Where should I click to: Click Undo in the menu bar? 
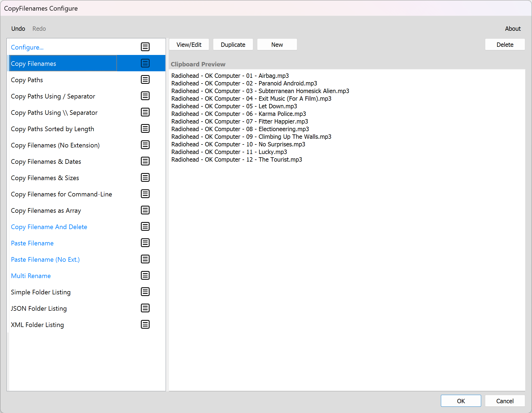click(18, 29)
